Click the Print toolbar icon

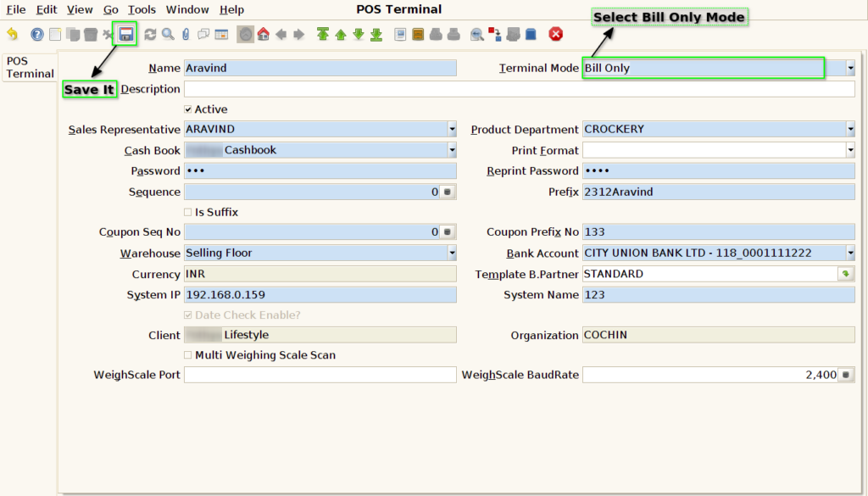click(x=453, y=34)
